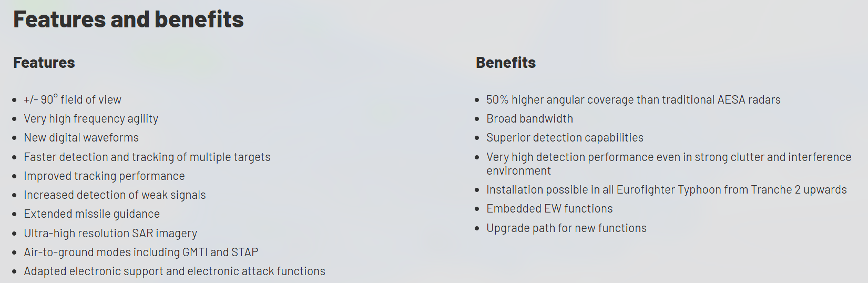The width and height of the screenshot is (868, 283).
Task: Click the "Features" subheading
Action: tap(44, 63)
